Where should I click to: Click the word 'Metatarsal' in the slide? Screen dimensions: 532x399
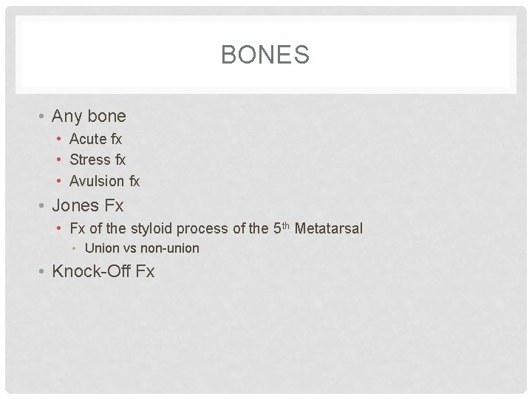[328, 228]
